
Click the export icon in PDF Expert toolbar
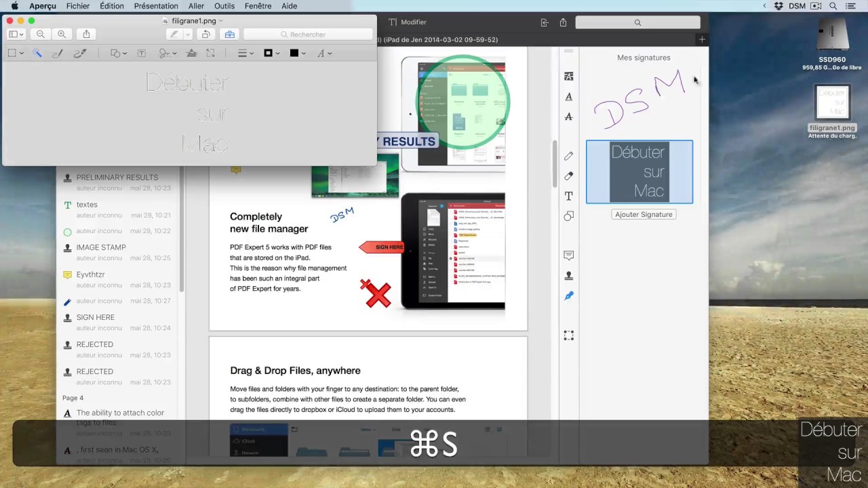(544, 22)
